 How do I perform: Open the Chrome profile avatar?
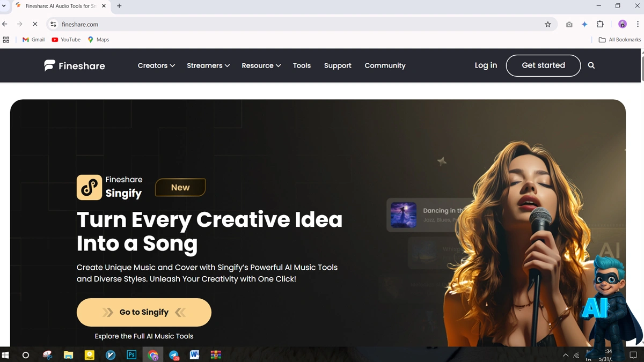[623, 24]
